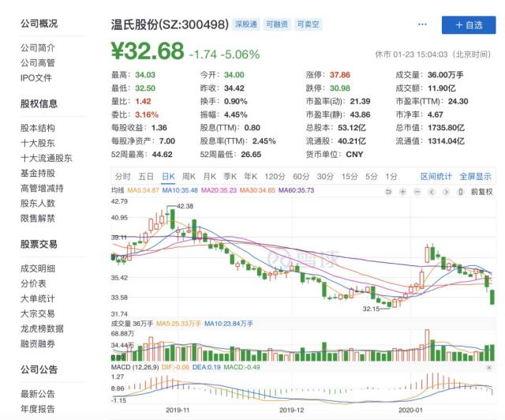This screenshot has width=505, height=420.
Task: Open 限售解禁 in the sidebar
Action: pyautogui.click(x=38, y=218)
